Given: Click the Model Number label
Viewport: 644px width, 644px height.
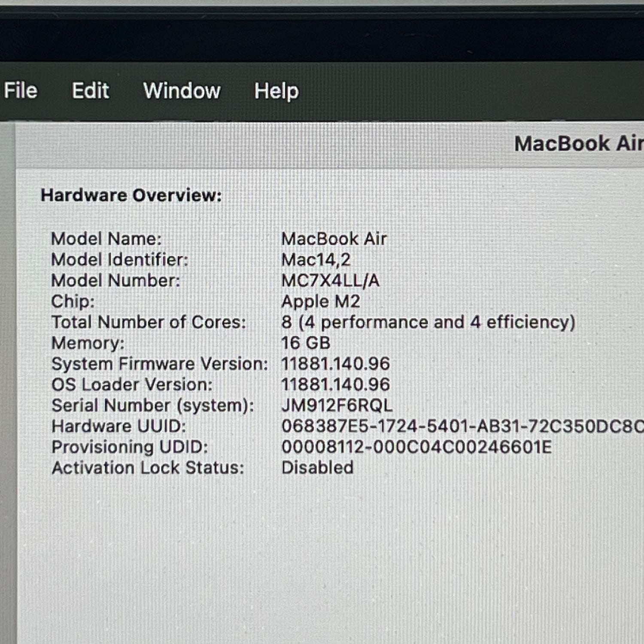Looking at the screenshot, I should click(116, 280).
